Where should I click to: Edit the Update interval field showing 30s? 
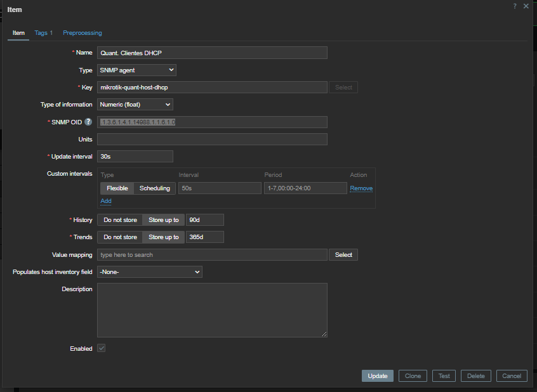(135, 157)
